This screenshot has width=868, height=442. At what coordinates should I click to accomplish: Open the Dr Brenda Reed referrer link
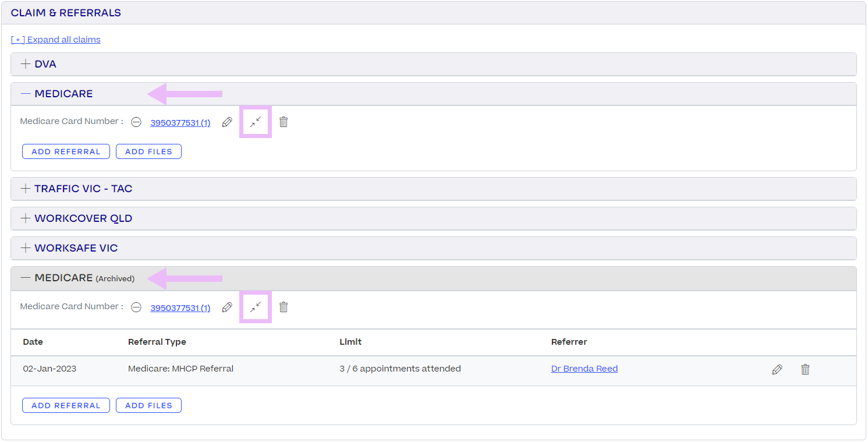tap(584, 368)
